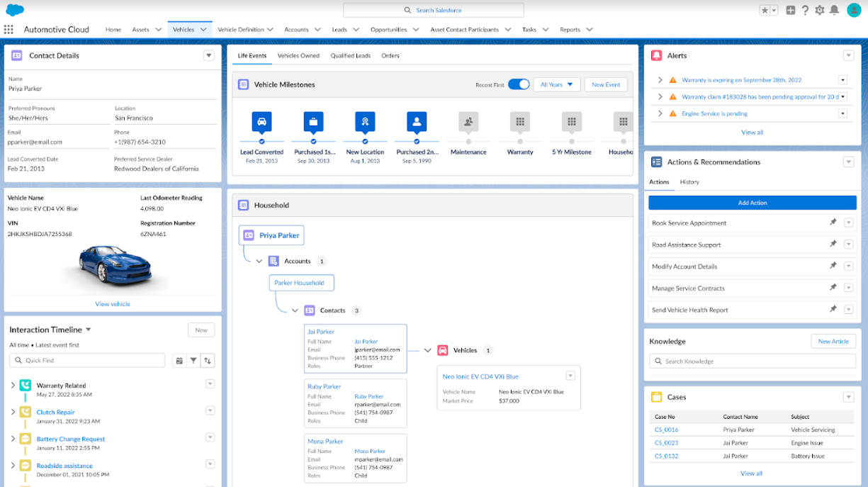Switch to the Qualified Leads tab
868x487 pixels.
[351, 55]
